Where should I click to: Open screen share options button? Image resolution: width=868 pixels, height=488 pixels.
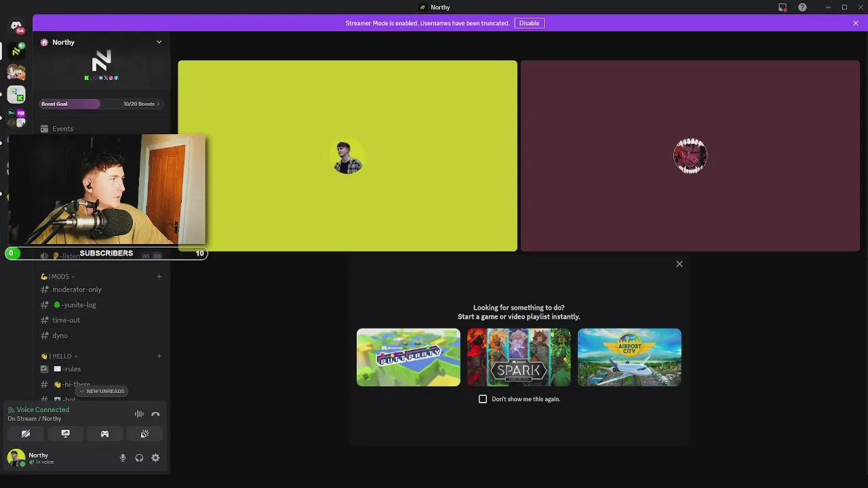65,434
